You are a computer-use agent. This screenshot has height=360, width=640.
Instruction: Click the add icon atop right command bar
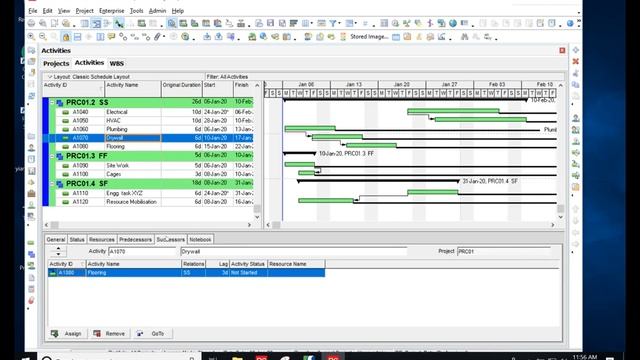click(576, 50)
